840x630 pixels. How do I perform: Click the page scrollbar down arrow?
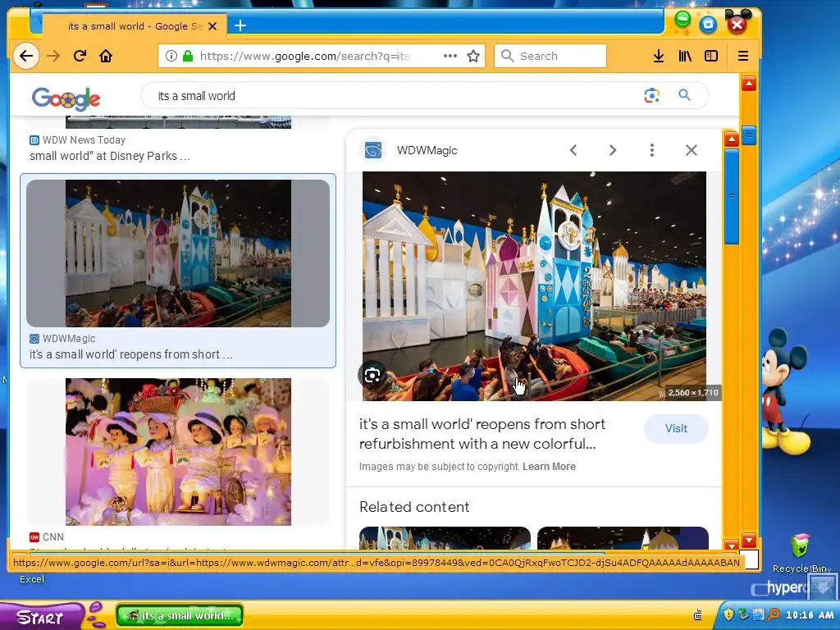click(749, 540)
